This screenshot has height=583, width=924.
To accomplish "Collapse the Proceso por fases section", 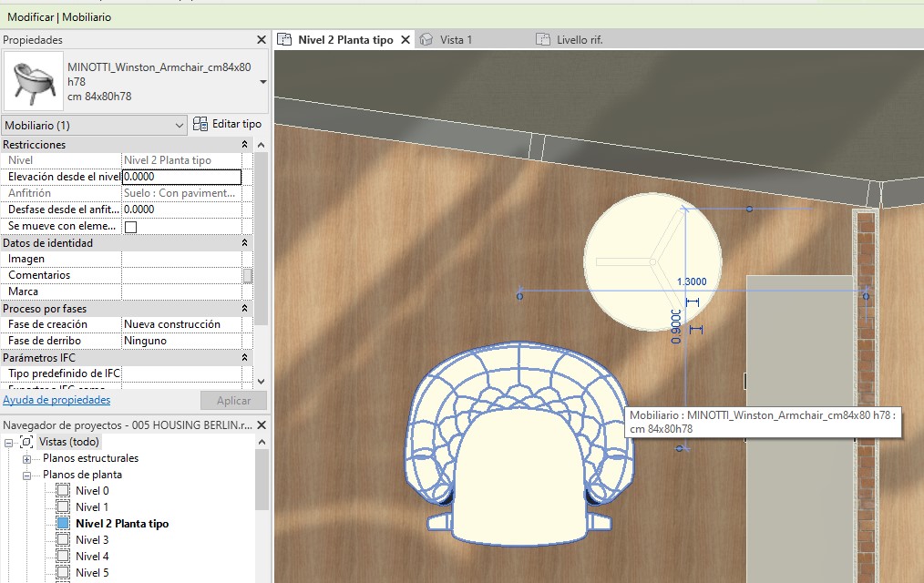I will [x=244, y=309].
